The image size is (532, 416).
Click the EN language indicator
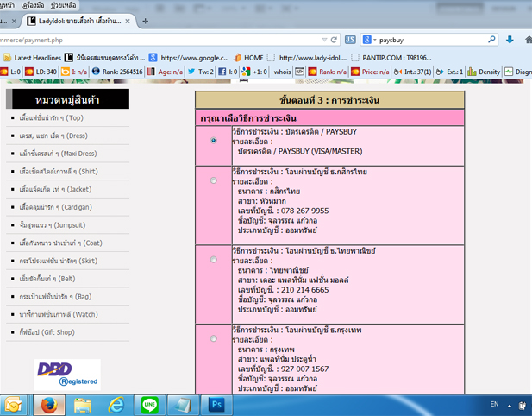494,404
